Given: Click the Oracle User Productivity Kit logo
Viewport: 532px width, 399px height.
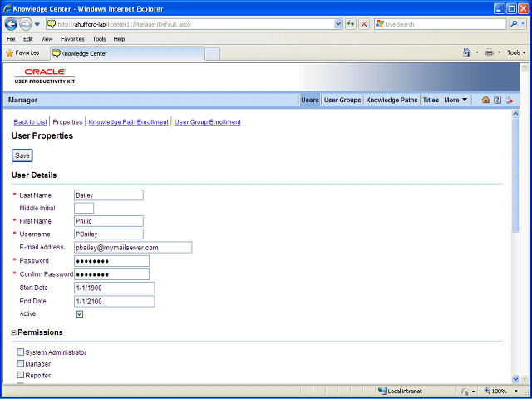Looking at the screenshot, I should [45, 76].
